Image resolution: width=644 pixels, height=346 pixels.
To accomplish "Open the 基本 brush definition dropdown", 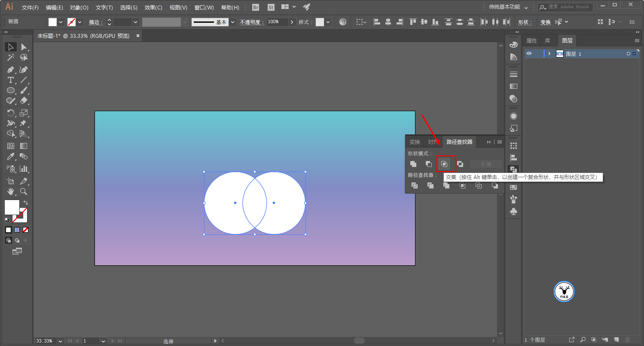I will (x=233, y=22).
